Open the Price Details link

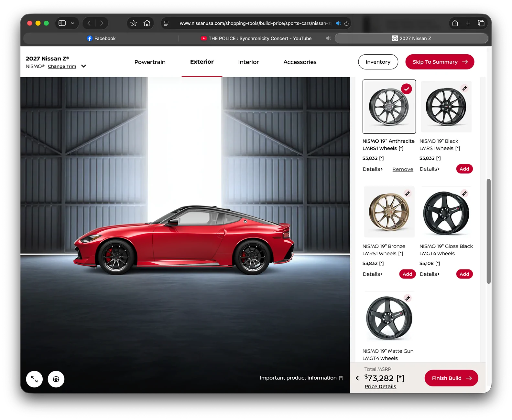380,386
